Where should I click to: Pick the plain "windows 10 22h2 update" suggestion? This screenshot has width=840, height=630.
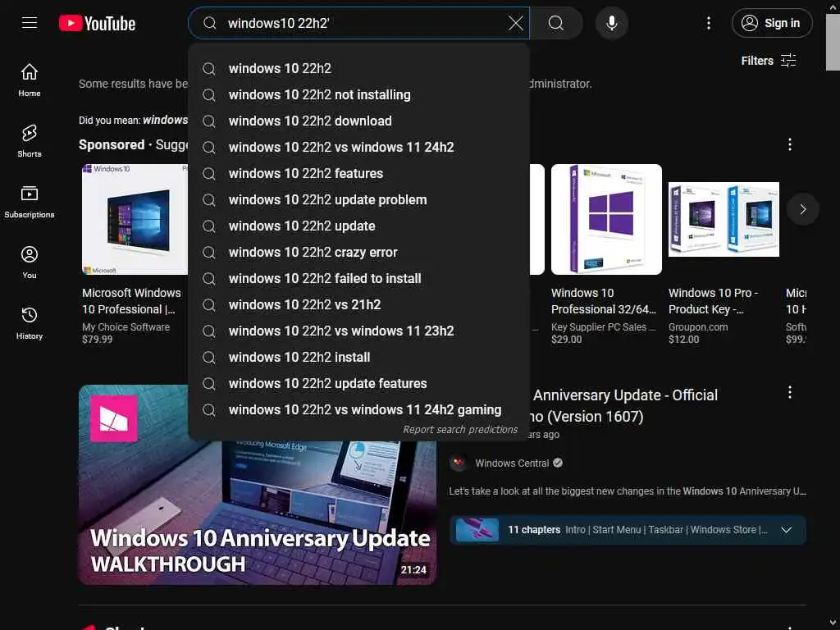[x=358, y=226]
